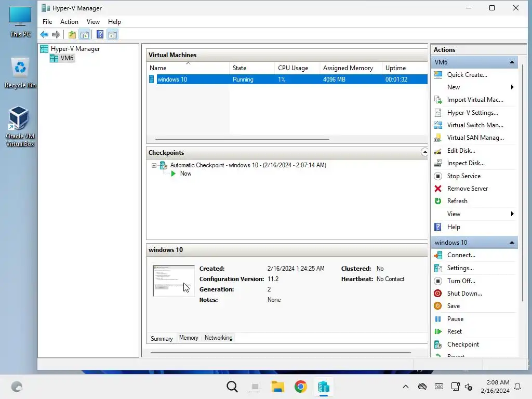Image resolution: width=532 pixels, height=399 pixels.
Task: Expand the View submenu in Actions pane
Action: coord(512,214)
